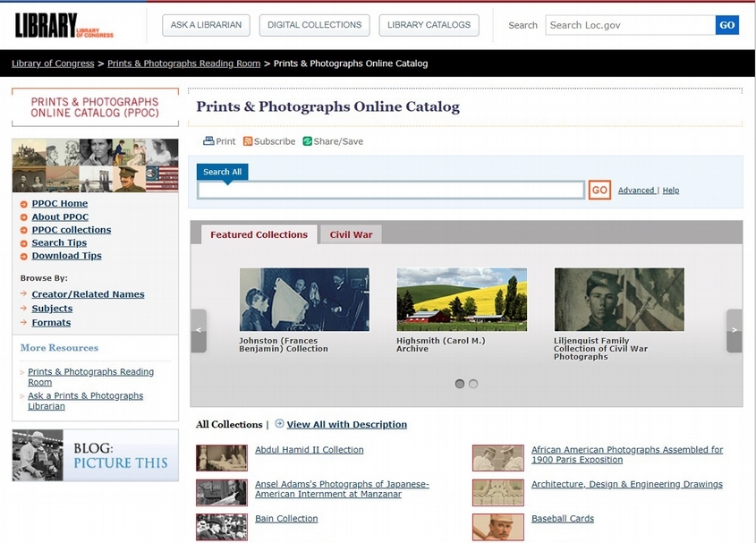The image size is (756, 543).
Task: Click the PPOC sidebar collage image
Action: tap(96, 165)
